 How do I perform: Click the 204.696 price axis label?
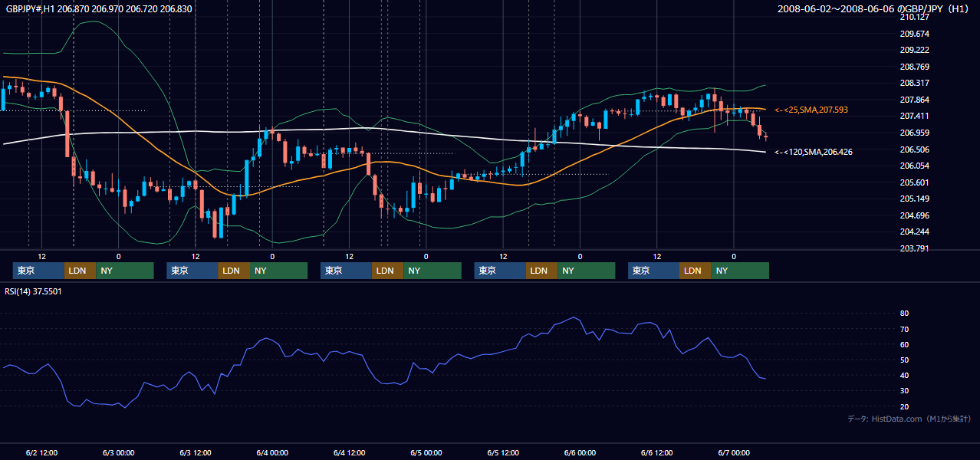[x=914, y=215]
